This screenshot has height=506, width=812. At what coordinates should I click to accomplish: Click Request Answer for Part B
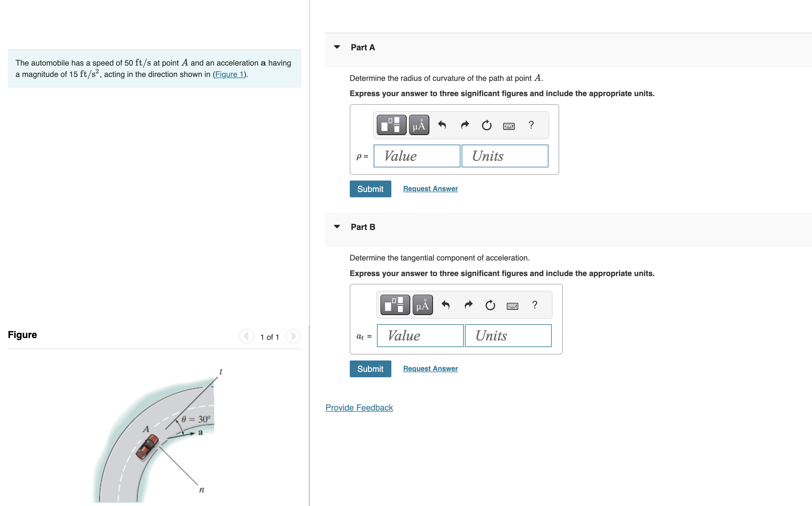[x=430, y=369]
